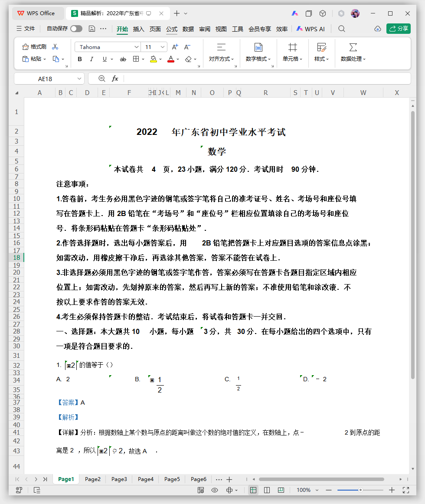Click the Share (分享) button
This screenshot has height=504, width=425.
pyautogui.click(x=398, y=29)
